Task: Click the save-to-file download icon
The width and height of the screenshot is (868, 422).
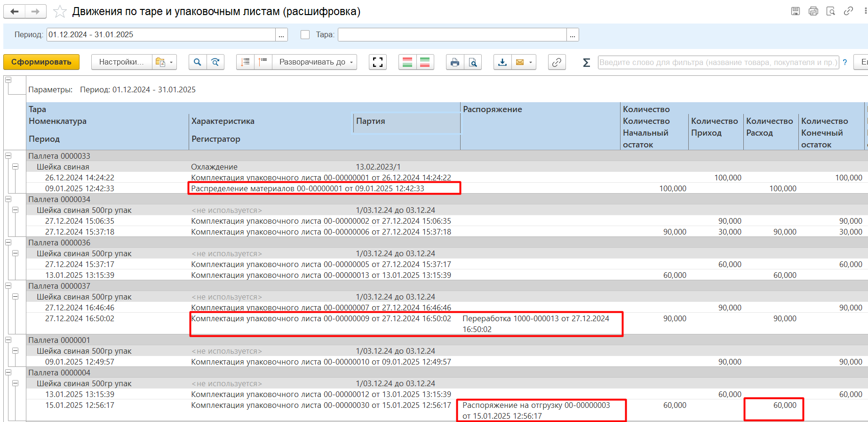Action: pyautogui.click(x=502, y=62)
